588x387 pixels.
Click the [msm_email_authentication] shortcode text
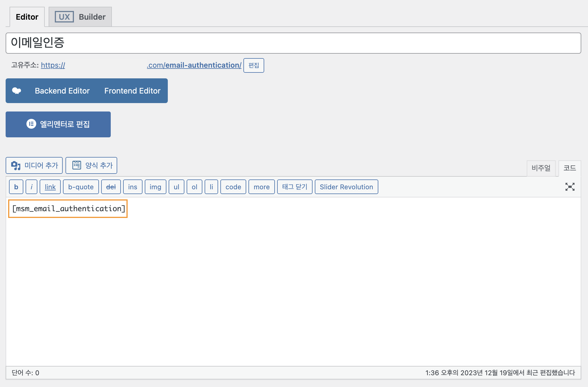69,209
